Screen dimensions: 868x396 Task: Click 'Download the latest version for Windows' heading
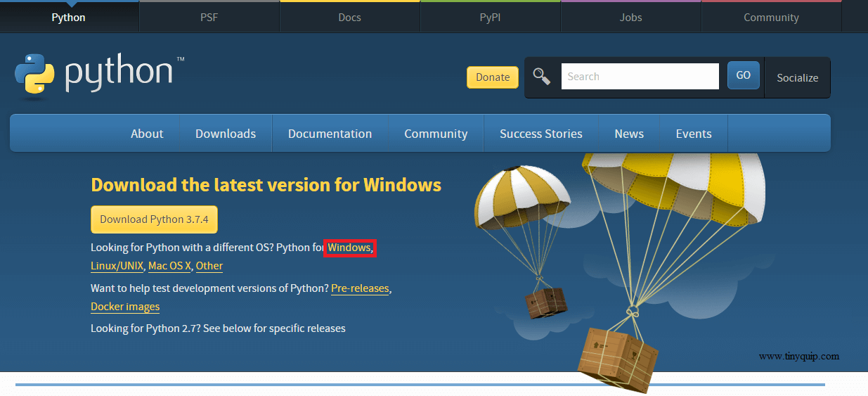[266, 185]
